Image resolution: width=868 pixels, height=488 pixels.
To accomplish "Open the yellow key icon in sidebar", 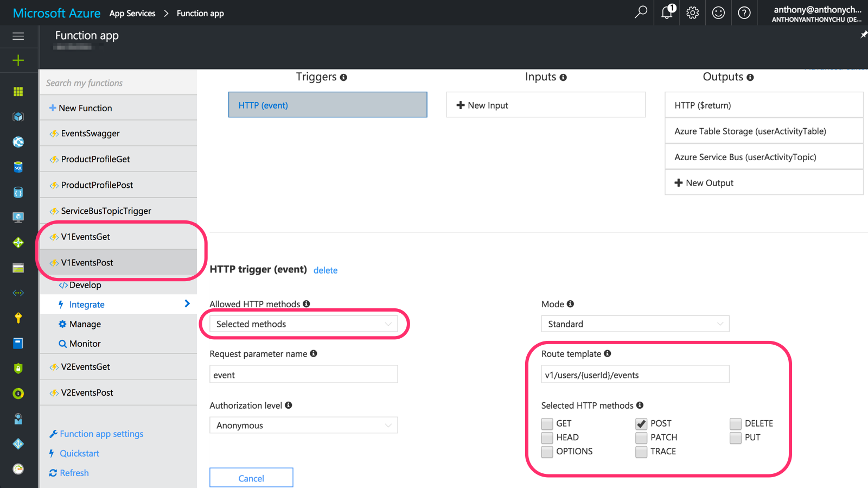I will tap(18, 318).
